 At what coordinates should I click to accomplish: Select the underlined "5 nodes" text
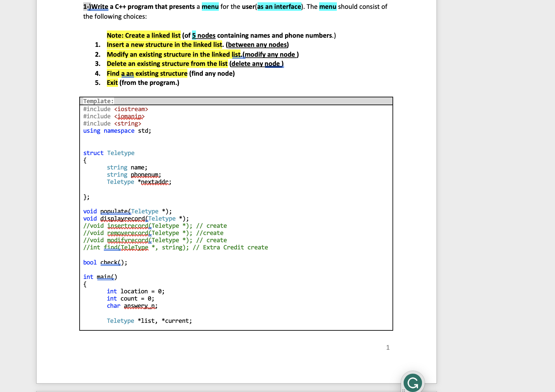[204, 35]
